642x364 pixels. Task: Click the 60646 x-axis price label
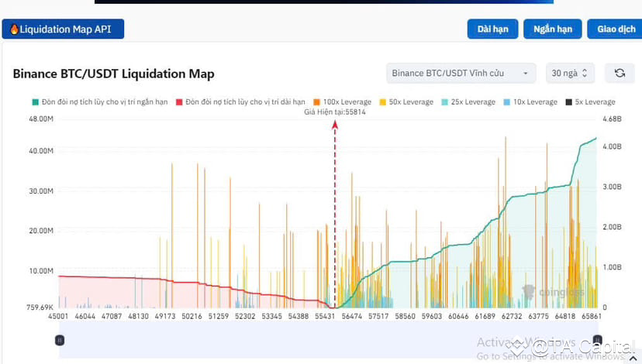click(x=458, y=316)
